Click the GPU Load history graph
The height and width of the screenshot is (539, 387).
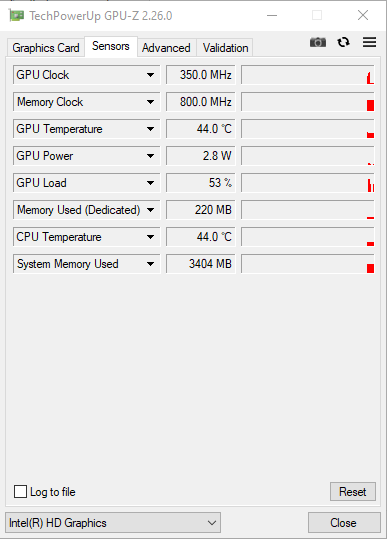[x=308, y=183]
